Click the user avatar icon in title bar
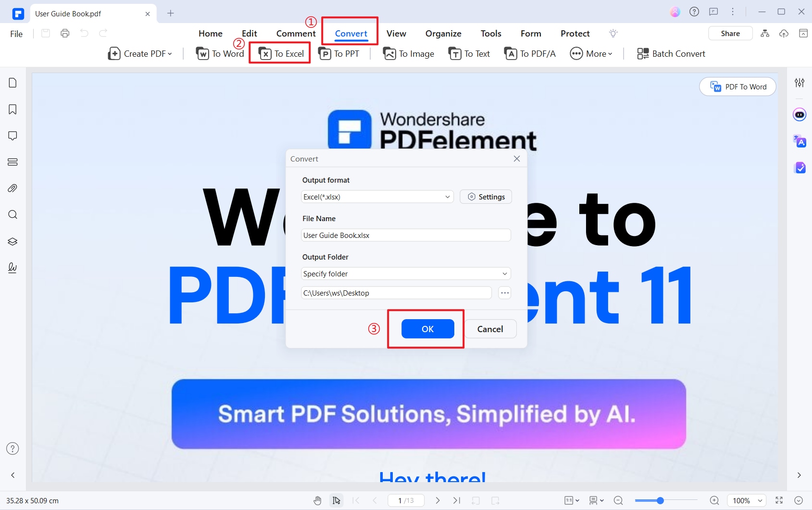Viewport: 812px width, 510px height. 675,12
